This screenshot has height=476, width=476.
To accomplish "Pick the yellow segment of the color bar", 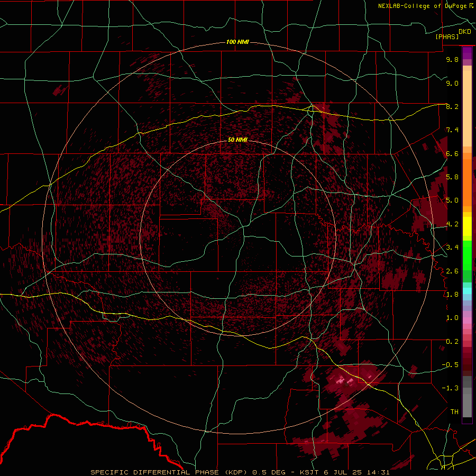I will (x=467, y=226).
